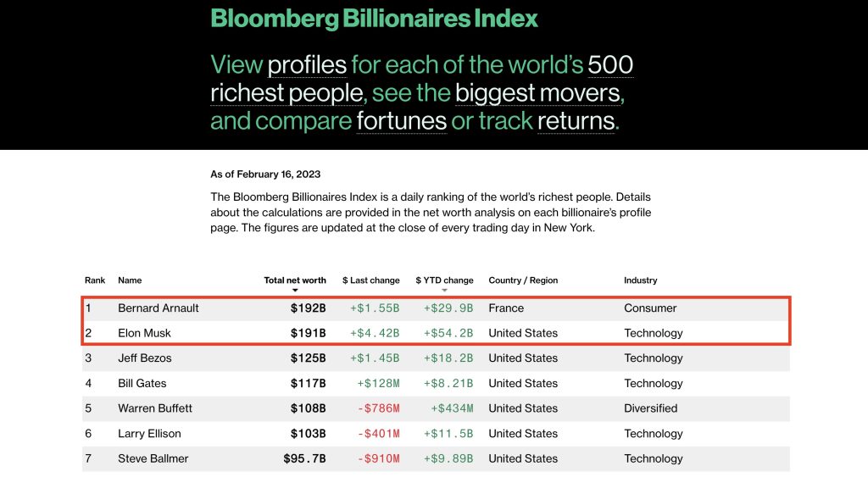Click the Name column header
This screenshot has height=477, width=868.
pos(130,280)
